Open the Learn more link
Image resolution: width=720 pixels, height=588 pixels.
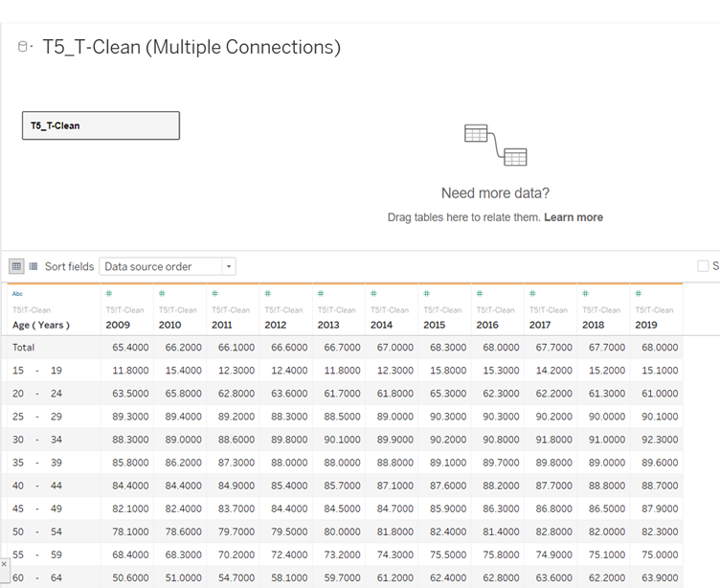573,217
